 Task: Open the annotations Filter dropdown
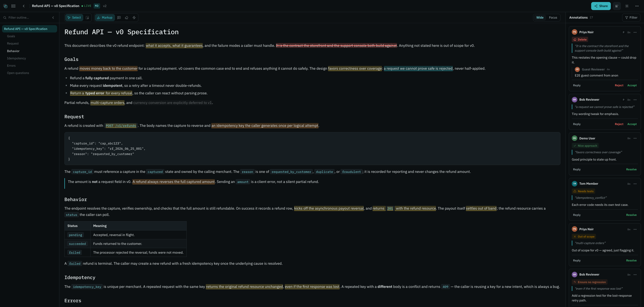(631, 18)
